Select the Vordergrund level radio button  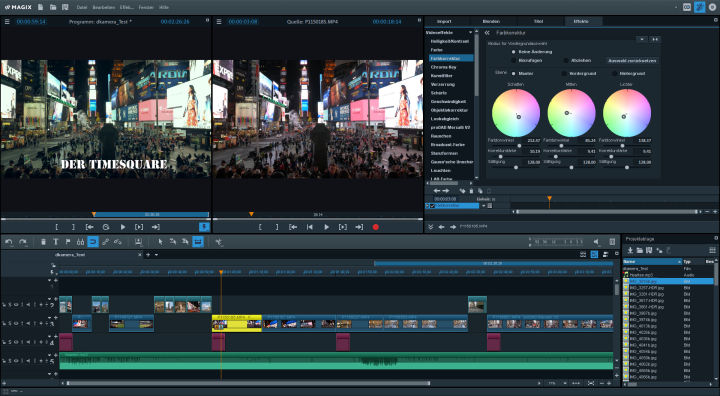coord(564,74)
